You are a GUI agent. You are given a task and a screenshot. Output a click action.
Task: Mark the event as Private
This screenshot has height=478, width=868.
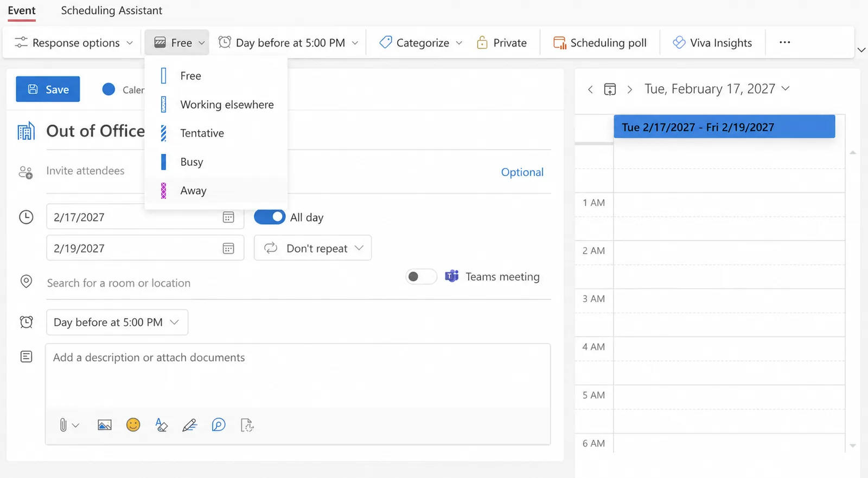coord(501,43)
